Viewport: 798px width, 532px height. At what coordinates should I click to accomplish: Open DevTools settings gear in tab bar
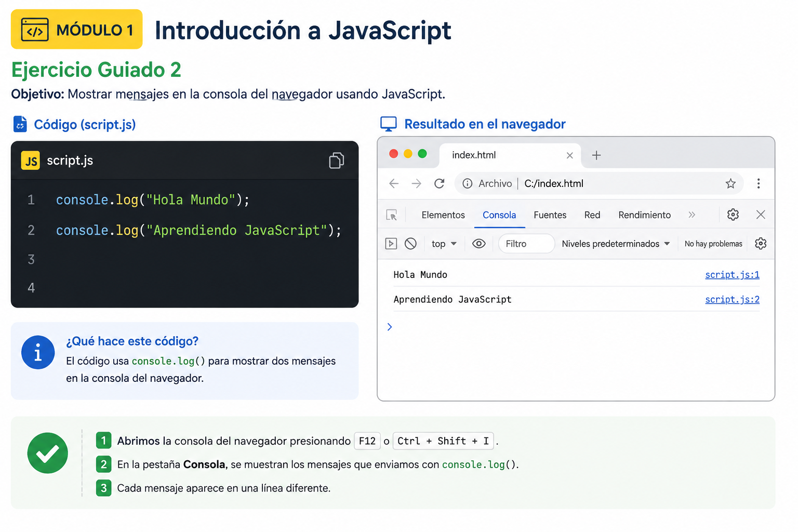pos(733,215)
